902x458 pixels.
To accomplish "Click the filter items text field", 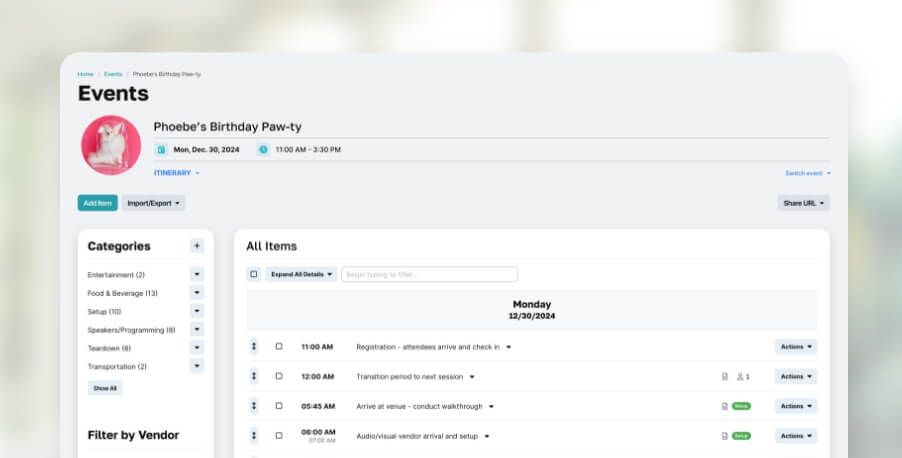I will [x=429, y=274].
